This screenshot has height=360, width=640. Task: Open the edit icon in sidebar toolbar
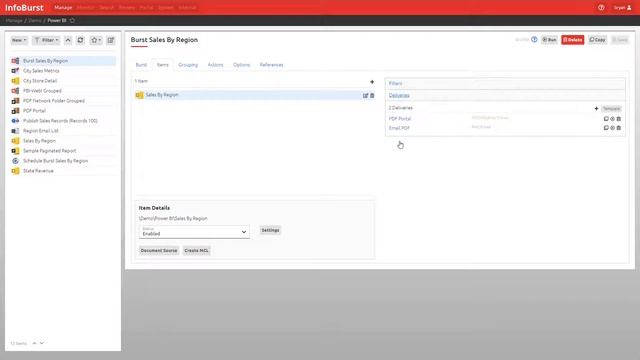(111, 40)
